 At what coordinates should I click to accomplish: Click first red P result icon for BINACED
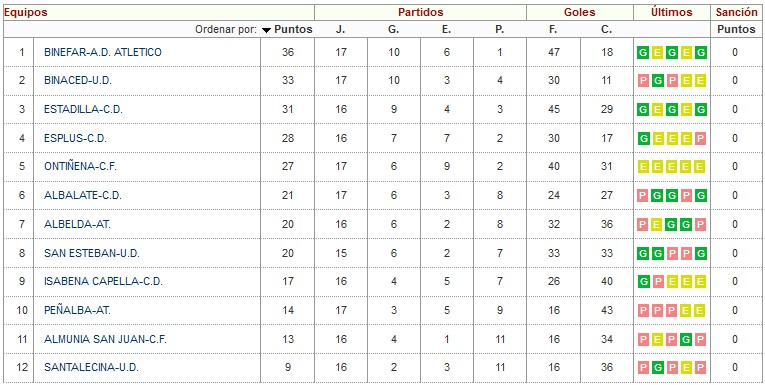[643, 81]
